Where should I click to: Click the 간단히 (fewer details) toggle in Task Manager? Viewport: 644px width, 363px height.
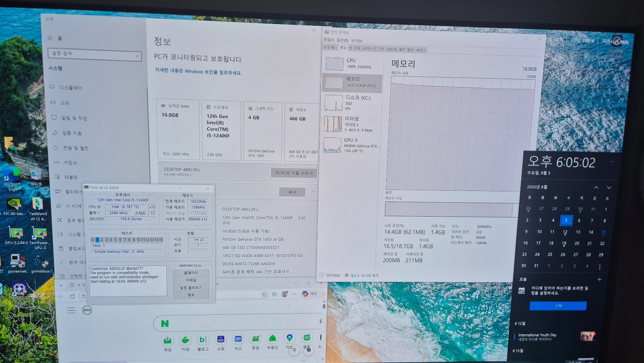[x=329, y=275]
